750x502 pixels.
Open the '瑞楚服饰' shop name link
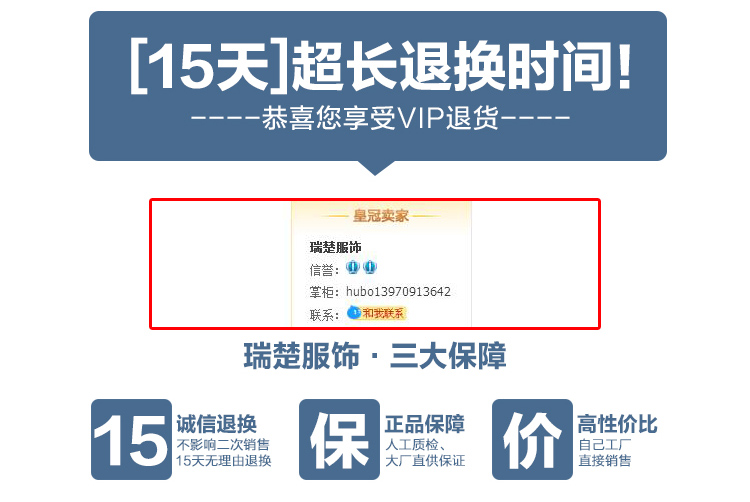[335, 248]
